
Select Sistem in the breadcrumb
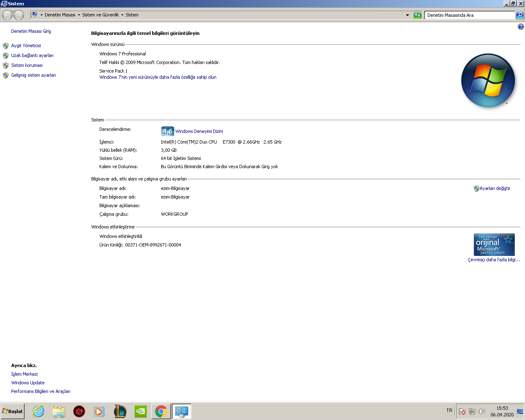132,15
